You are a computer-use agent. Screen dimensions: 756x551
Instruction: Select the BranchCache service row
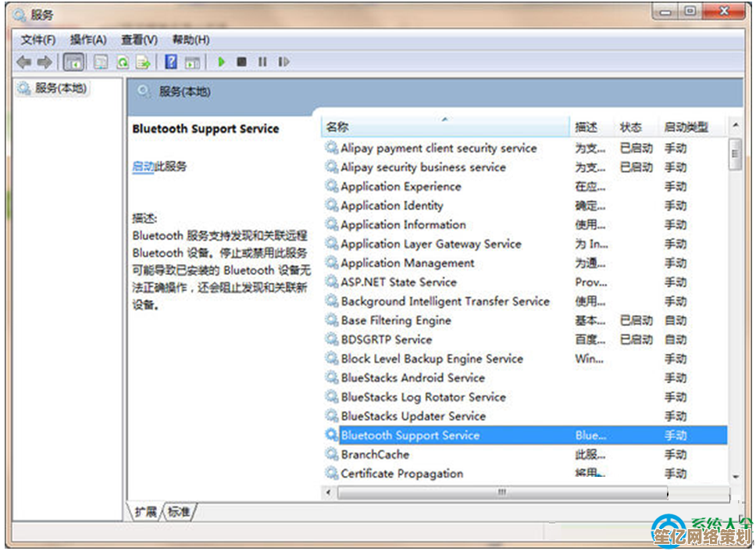[375, 455]
